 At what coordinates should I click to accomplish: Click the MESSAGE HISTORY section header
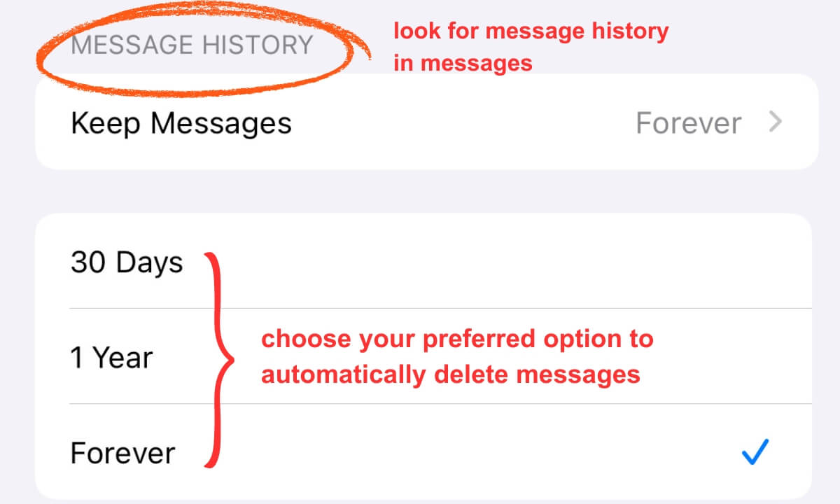[x=192, y=45]
